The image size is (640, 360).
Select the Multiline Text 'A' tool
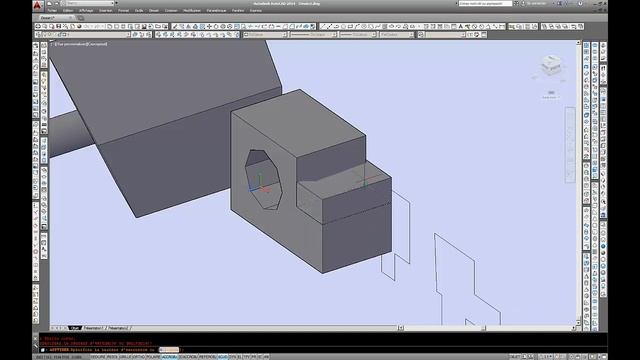pyautogui.click(x=461, y=27)
